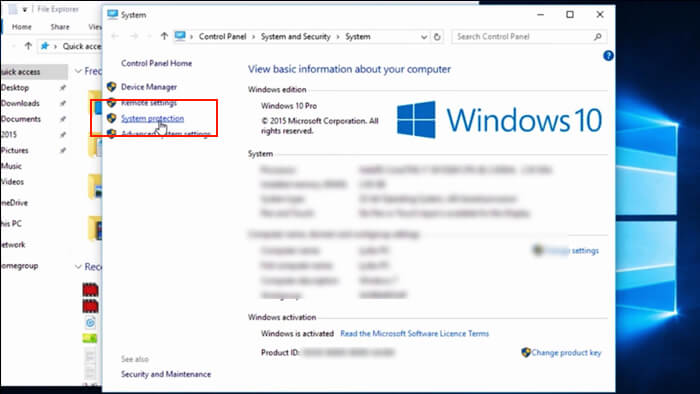Open Security and Maintenance link

point(166,374)
